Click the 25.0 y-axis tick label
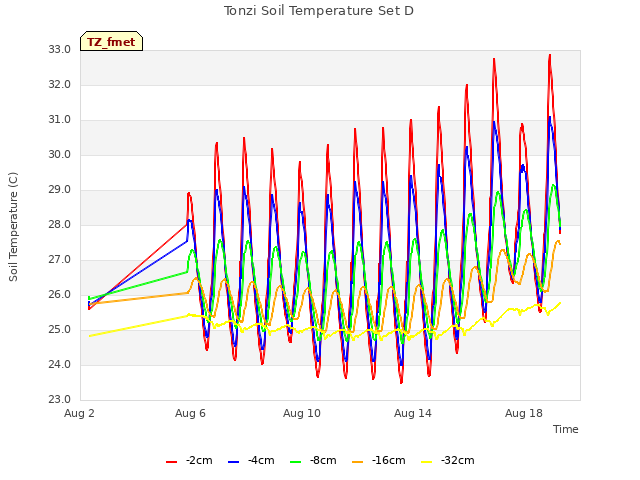The image size is (640, 480). pyautogui.click(x=60, y=329)
